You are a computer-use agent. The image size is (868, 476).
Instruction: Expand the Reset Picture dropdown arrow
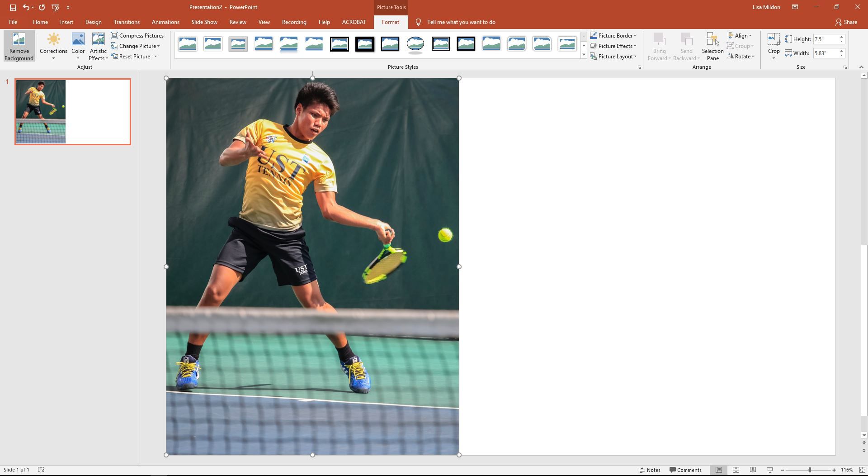pos(156,56)
